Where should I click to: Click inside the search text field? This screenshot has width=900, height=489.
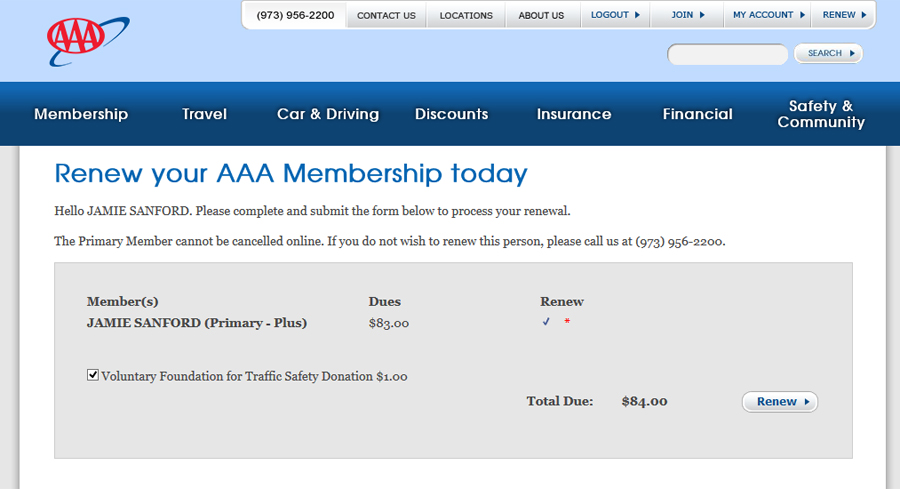coord(727,55)
